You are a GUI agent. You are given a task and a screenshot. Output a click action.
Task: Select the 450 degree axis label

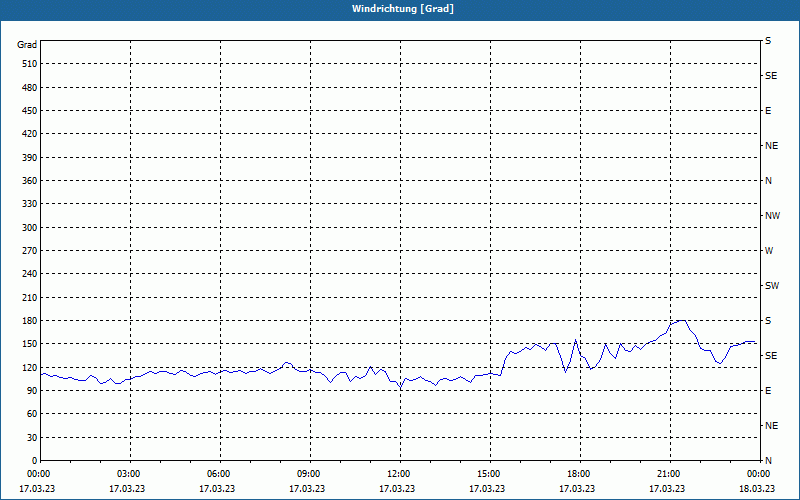30,111
